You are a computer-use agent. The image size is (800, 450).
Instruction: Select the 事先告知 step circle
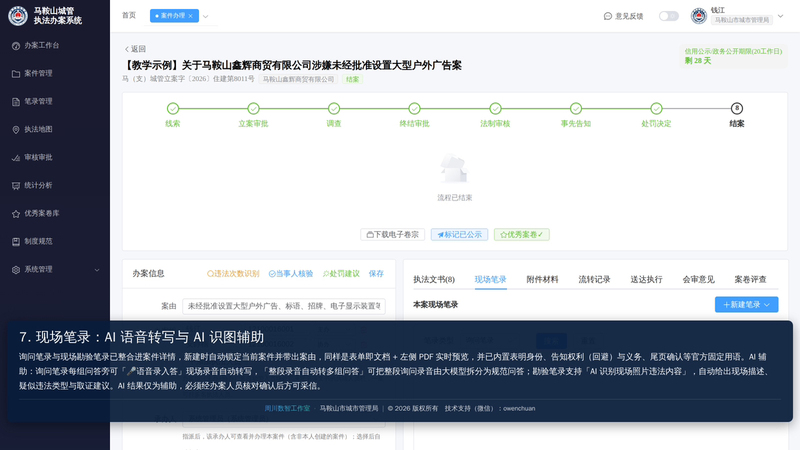tap(576, 108)
